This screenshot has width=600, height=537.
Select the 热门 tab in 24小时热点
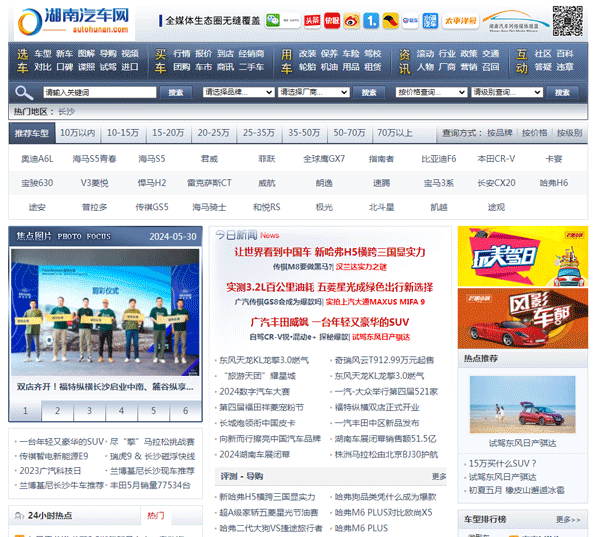(x=156, y=516)
